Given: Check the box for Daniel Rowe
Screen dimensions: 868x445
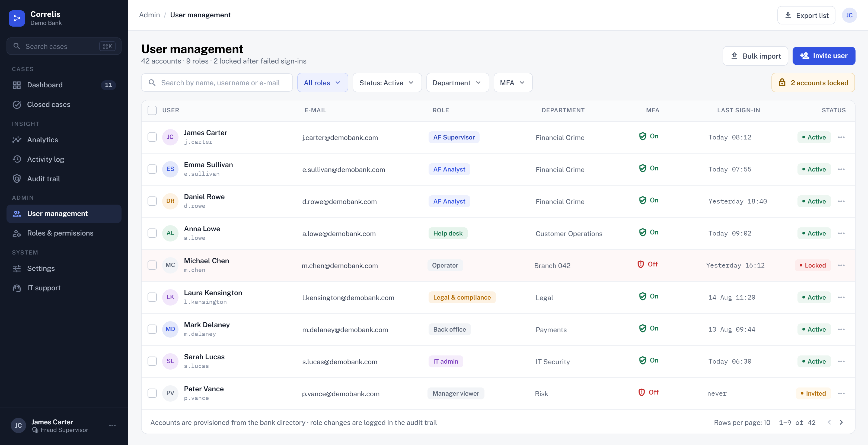Looking at the screenshot, I should point(152,201).
